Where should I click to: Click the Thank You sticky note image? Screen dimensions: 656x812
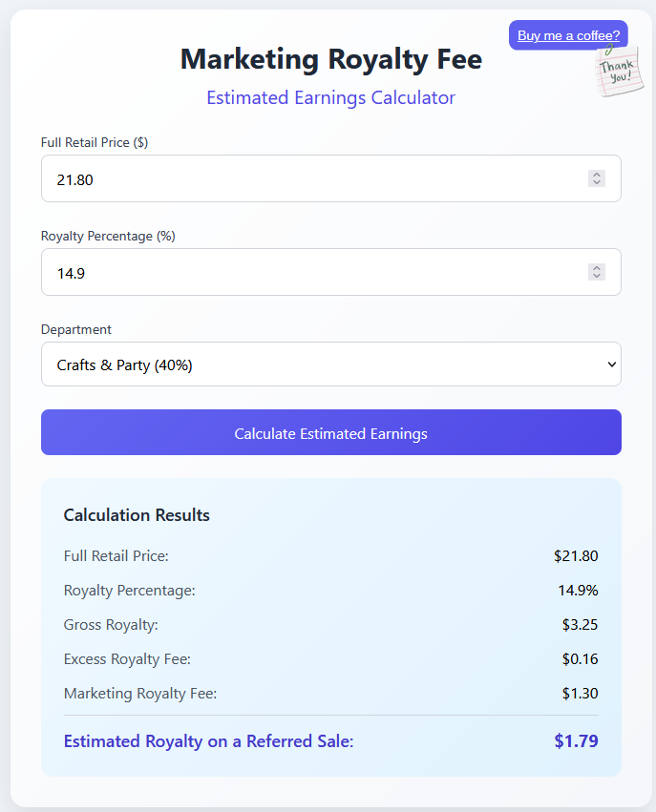(x=620, y=71)
